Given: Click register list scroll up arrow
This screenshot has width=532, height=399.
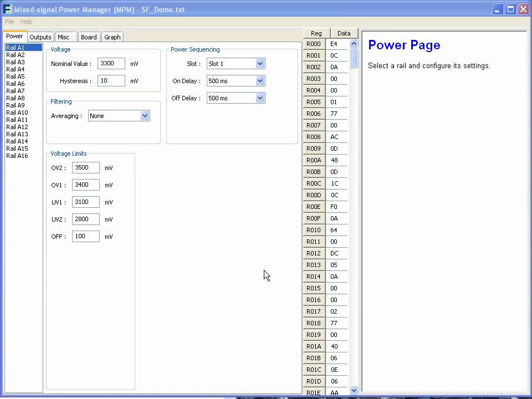Looking at the screenshot, I should click(354, 43).
